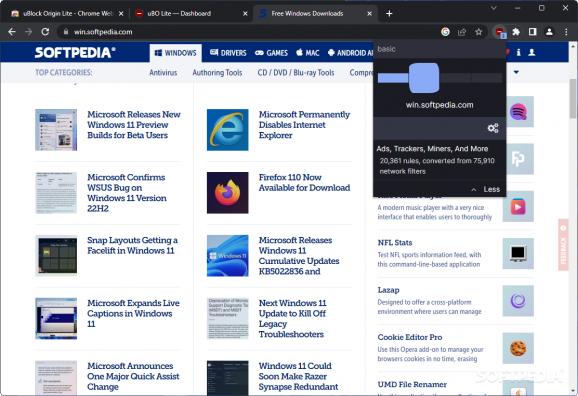Open Firefox 110 Now Available article

coord(304,183)
